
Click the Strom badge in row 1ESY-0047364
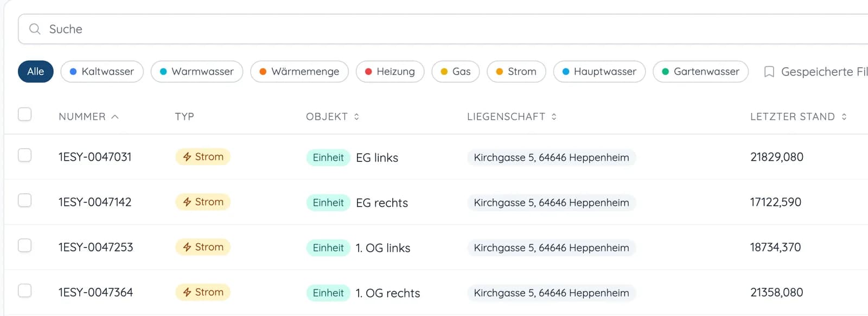coord(203,292)
